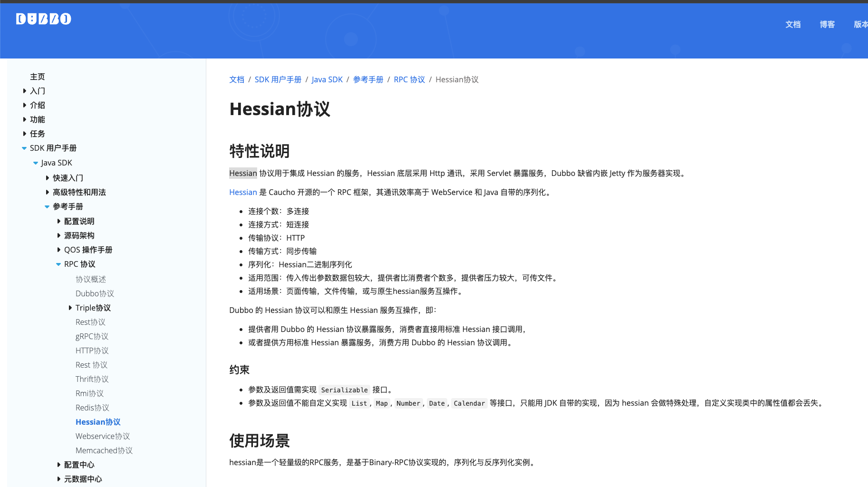
Task: Select the active Hessian协议 sidebar item
Action: point(98,422)
